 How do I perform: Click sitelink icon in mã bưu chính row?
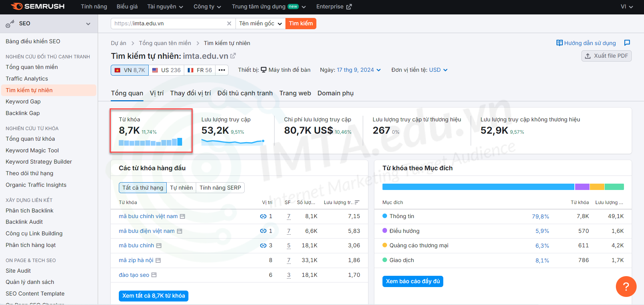263,246
